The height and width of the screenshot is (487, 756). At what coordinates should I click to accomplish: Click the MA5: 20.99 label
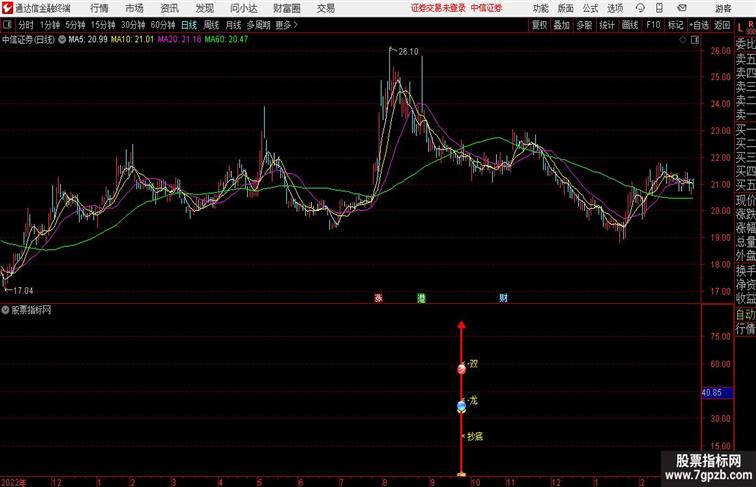click(x=88, y=40)
